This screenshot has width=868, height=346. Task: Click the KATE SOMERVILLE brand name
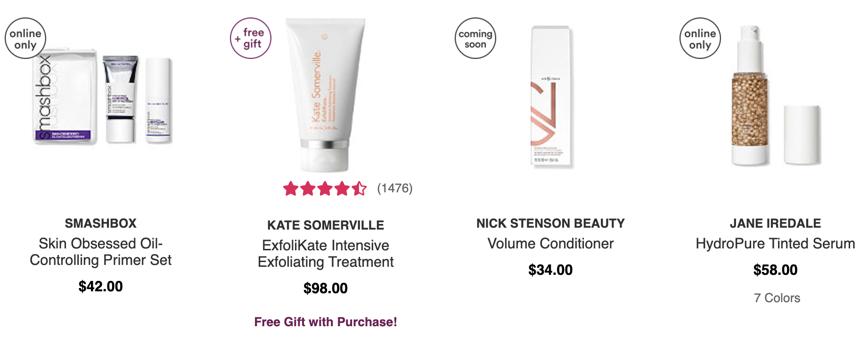pyautogui.click(x=326, y=225)
